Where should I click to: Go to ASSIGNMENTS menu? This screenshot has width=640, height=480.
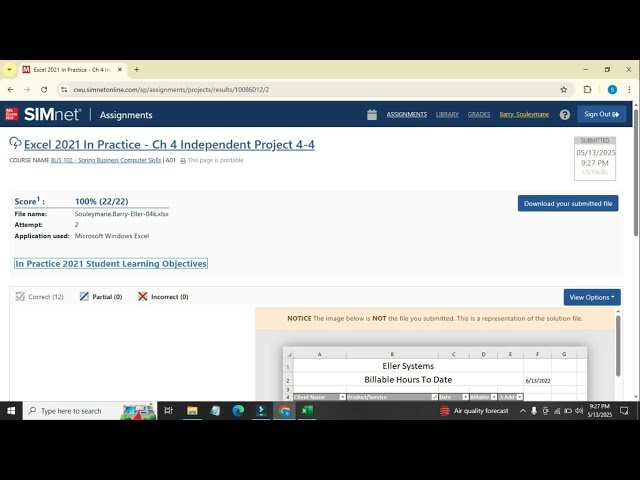(x=407, y=115)
